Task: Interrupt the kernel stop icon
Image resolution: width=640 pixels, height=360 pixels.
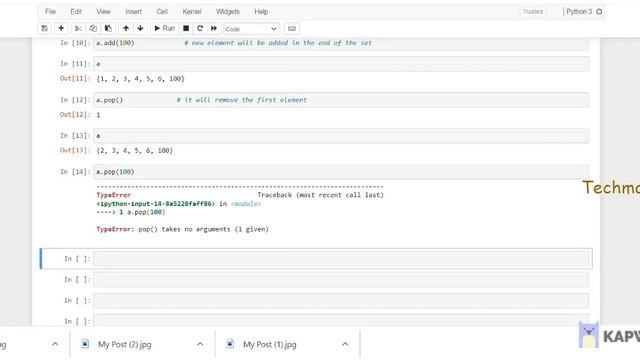Action: pyautogui.click(x=186, y=29)
